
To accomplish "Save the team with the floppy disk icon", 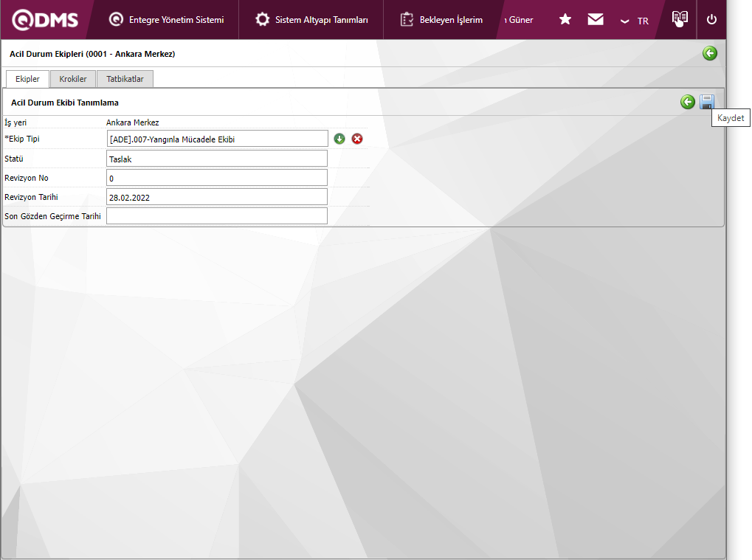I will (x=707, y=102).
